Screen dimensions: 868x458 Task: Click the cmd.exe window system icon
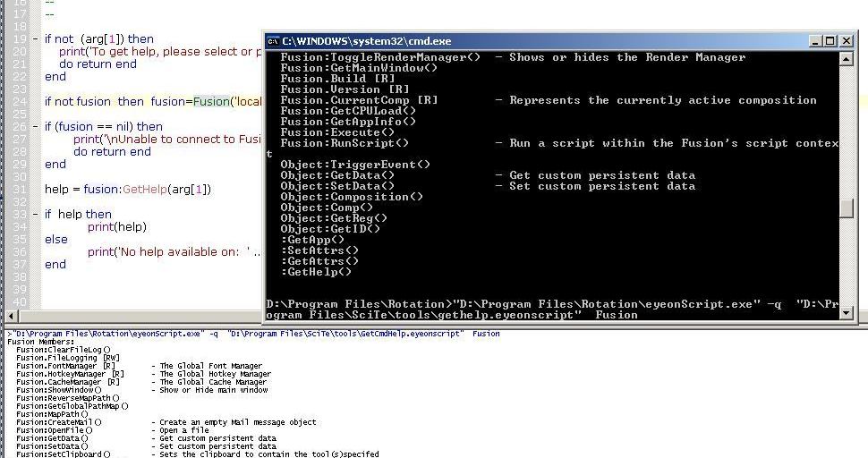tap(273, 41)
